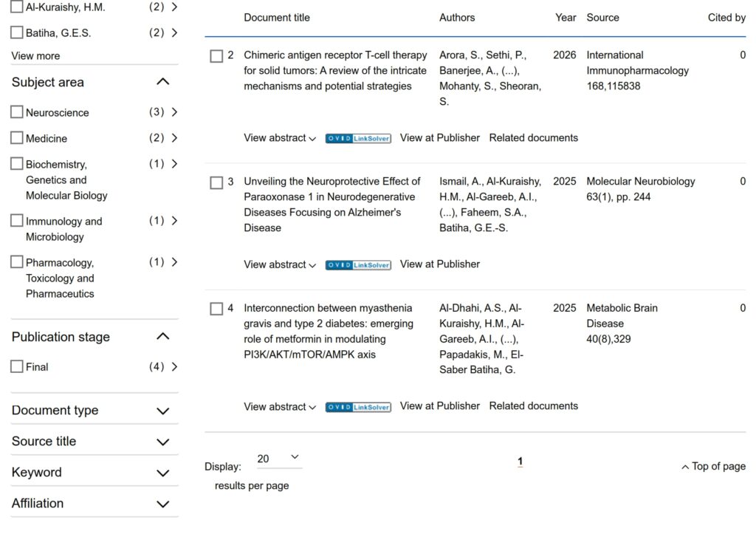Click View more under author names
Image resolution: width=756 pixels, height=534 pixels.
35,56
